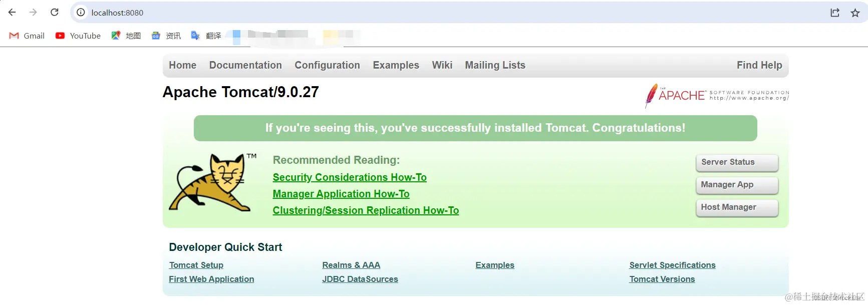The width and height of the screenshot is (868, 305).
Task: Open the 地图 maps bookmark
Action: [x=126, y=36]
